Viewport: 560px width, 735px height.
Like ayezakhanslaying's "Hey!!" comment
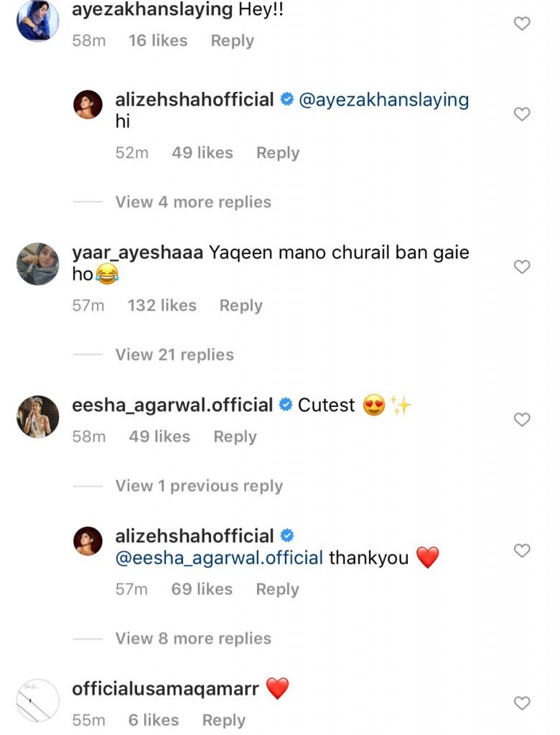tap(523, 24)
